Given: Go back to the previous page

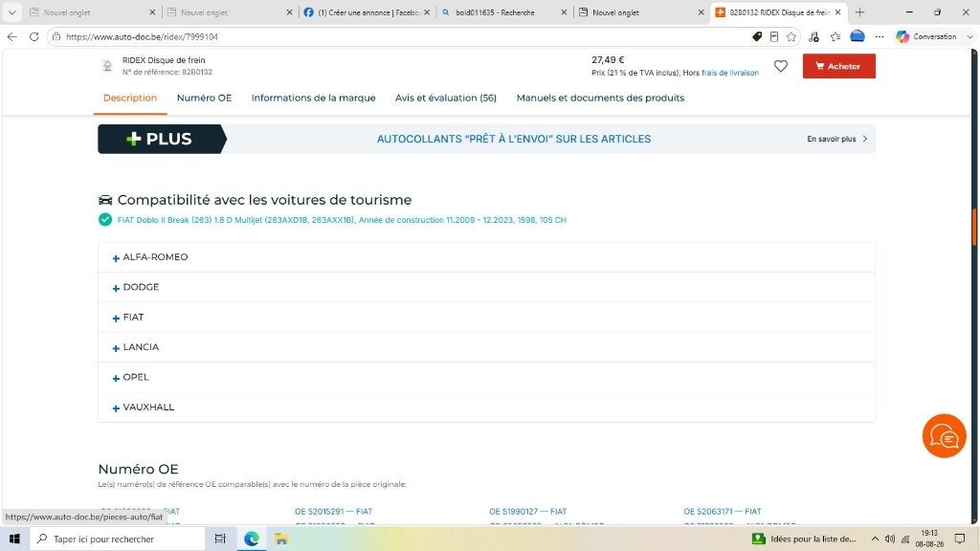Looking at the screenshot, I should (x=11, y=37).
